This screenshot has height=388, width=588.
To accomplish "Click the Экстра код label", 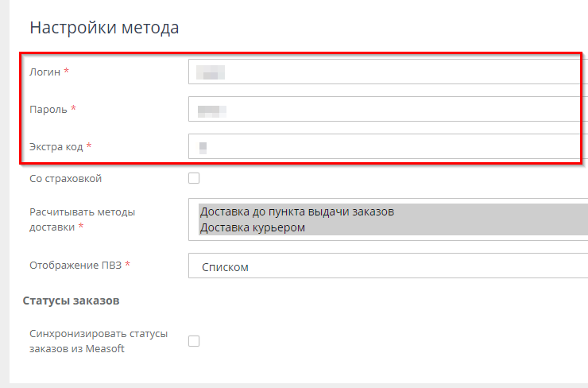I will (x=56, y=146).
